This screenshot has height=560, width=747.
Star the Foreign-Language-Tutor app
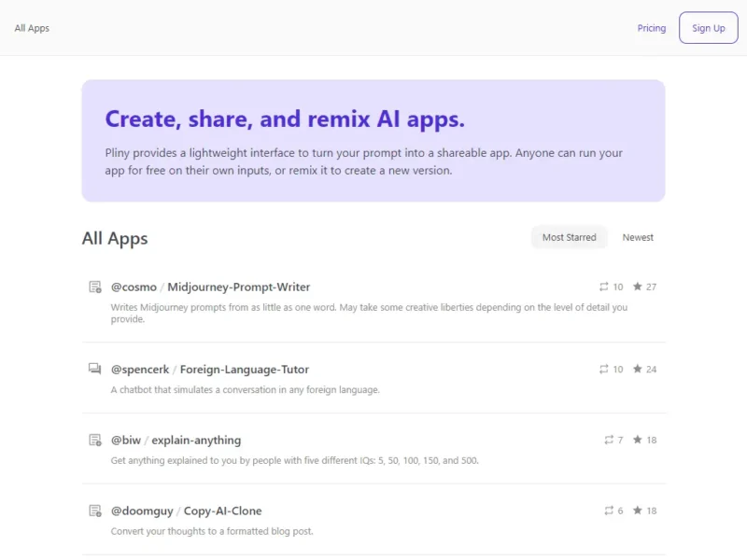(x=638, y=369)
